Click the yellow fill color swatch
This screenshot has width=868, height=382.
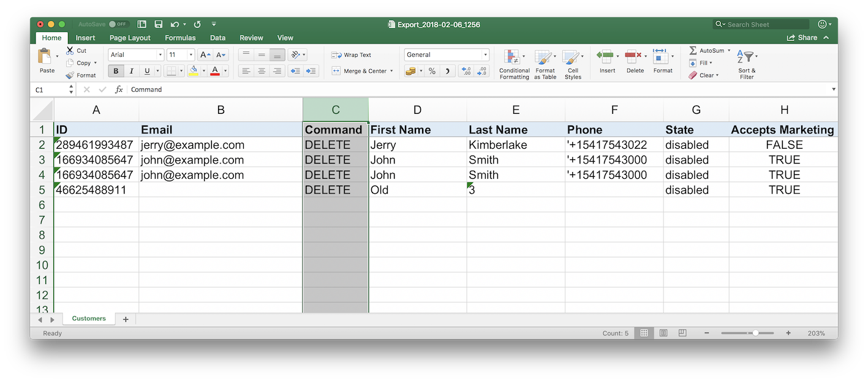click(194, 71)
